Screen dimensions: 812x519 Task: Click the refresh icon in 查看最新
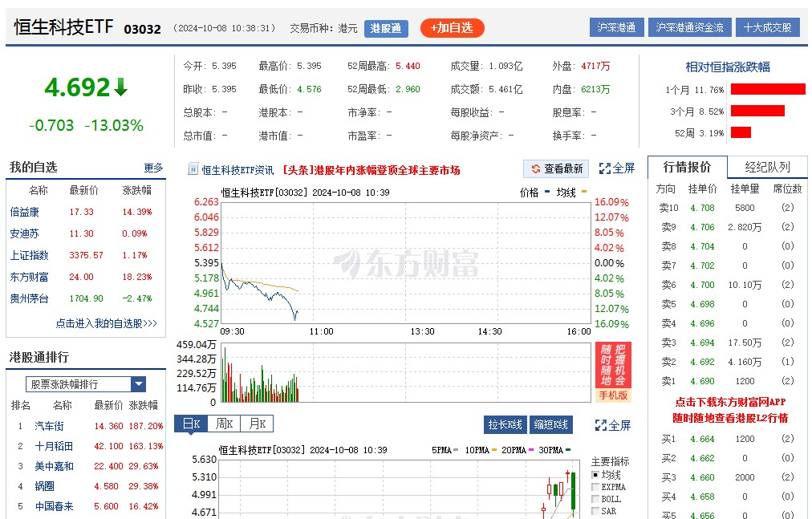point(535,169)
